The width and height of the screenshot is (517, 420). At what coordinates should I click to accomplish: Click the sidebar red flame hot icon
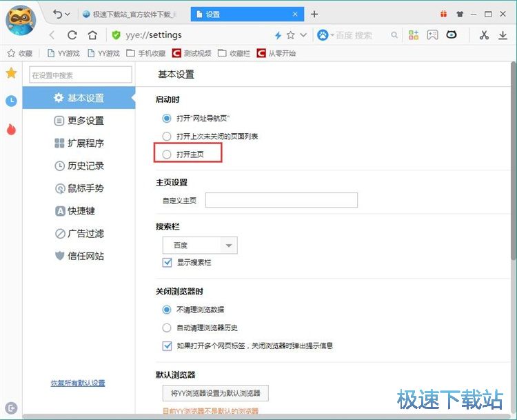pos(11,130)
